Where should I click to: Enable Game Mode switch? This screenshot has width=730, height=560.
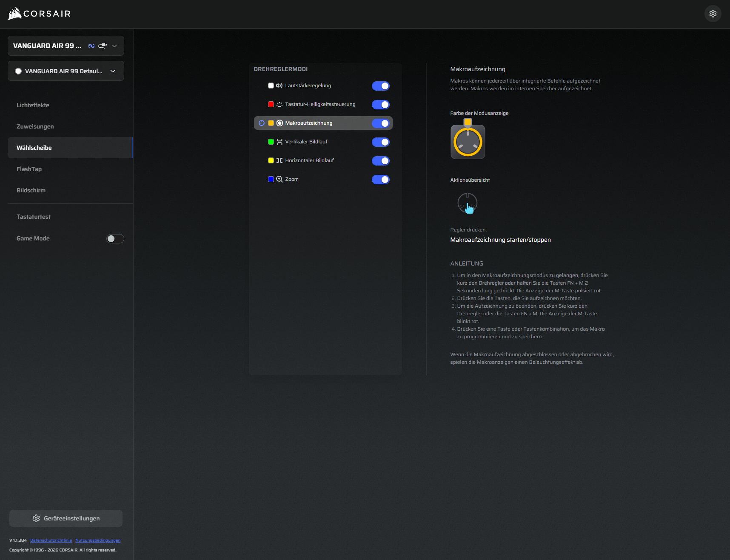pos(115,239)
